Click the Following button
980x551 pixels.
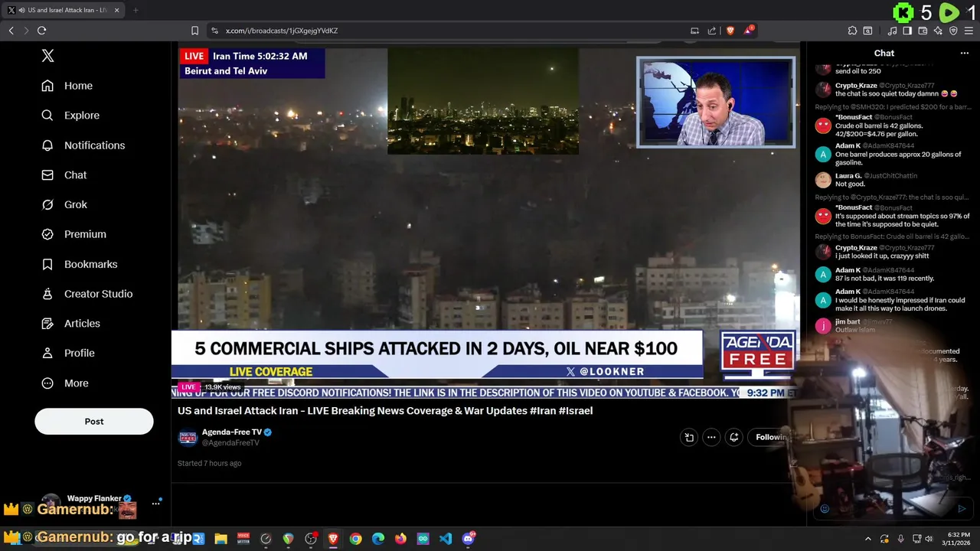click(770, 438)
